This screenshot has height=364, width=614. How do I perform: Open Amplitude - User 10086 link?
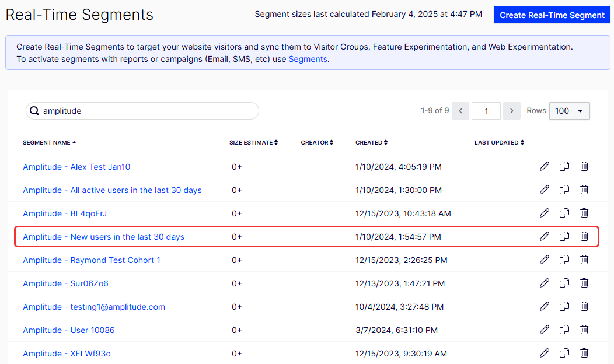pos(69,330)
